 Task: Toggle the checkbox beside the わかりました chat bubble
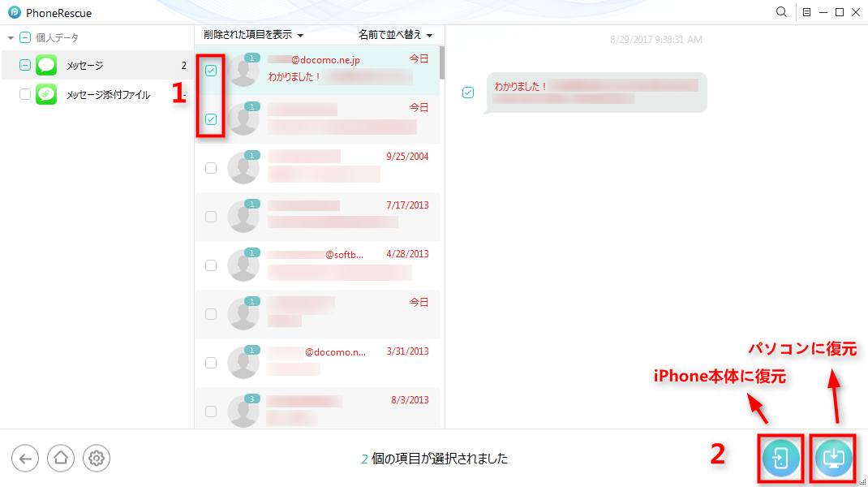click(468, 93)
